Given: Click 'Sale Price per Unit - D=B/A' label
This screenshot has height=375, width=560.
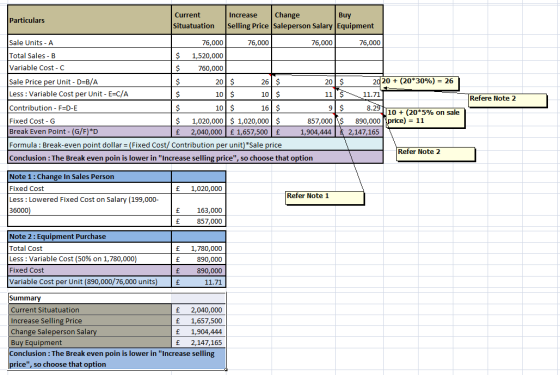Looking at the screenshot, I should click(x=89, y=81).
